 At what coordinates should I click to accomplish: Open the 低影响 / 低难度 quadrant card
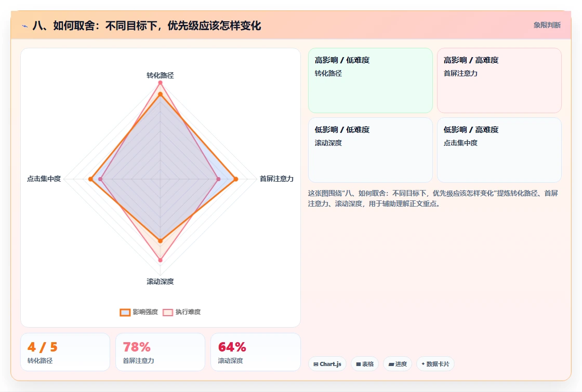371,150
